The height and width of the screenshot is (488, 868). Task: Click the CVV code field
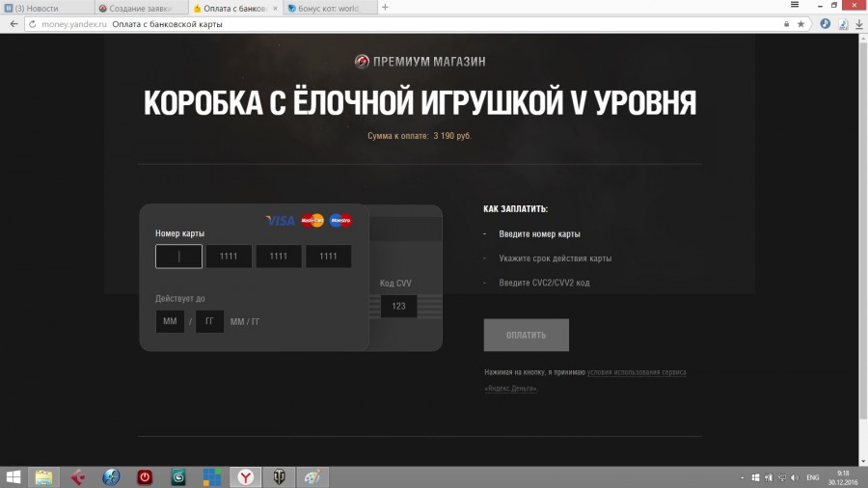pyautogui.click(x=398, y=307)
